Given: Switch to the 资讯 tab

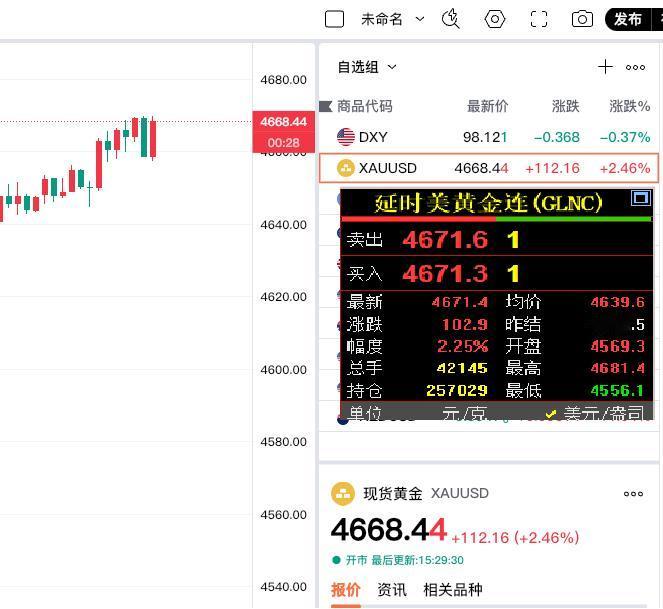Looking at the screenshot, I should (x=392, y=590).
